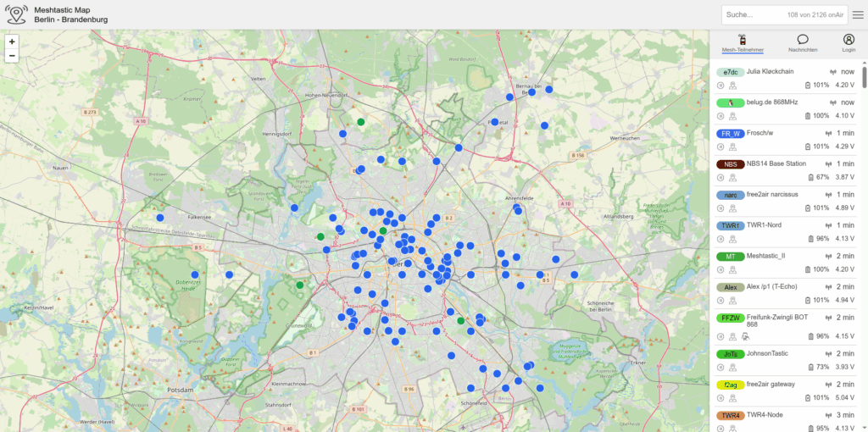Toggle the circle target for belug.de 868MHz
The height and width of the screenshot is (432, 868).
[x=721, y=116]
